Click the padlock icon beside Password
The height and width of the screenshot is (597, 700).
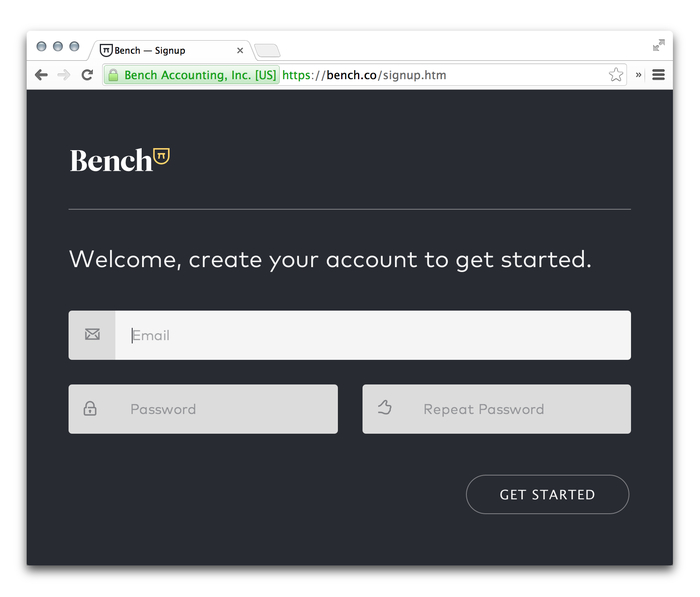pos(90,409)
